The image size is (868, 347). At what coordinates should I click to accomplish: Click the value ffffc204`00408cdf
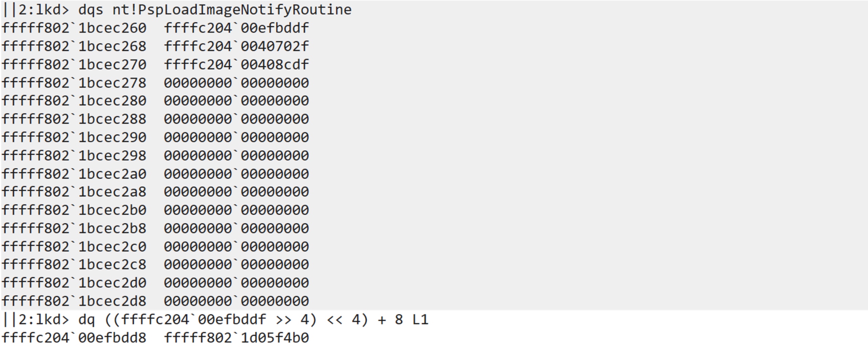[x=236, y=65]
